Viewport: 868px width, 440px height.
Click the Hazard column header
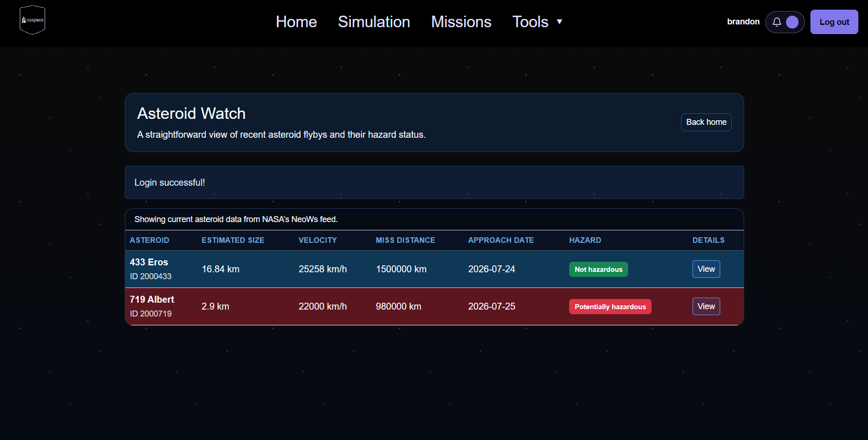coord(585,240)
